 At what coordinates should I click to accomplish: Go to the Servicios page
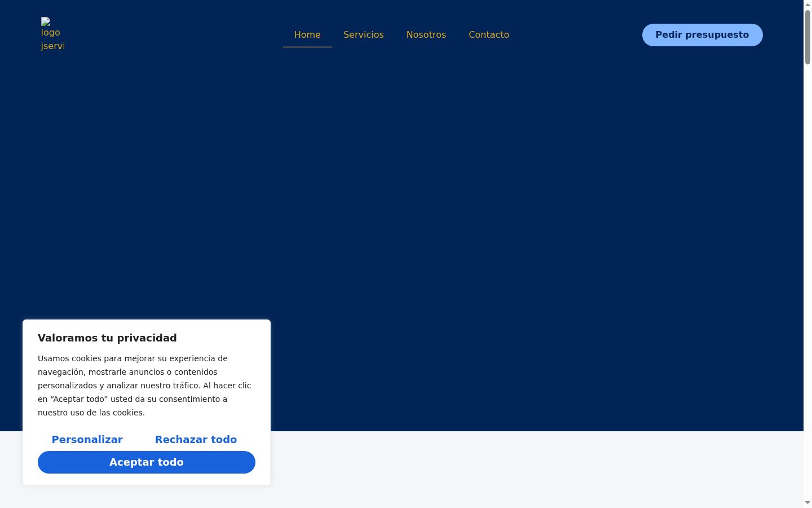364,35
